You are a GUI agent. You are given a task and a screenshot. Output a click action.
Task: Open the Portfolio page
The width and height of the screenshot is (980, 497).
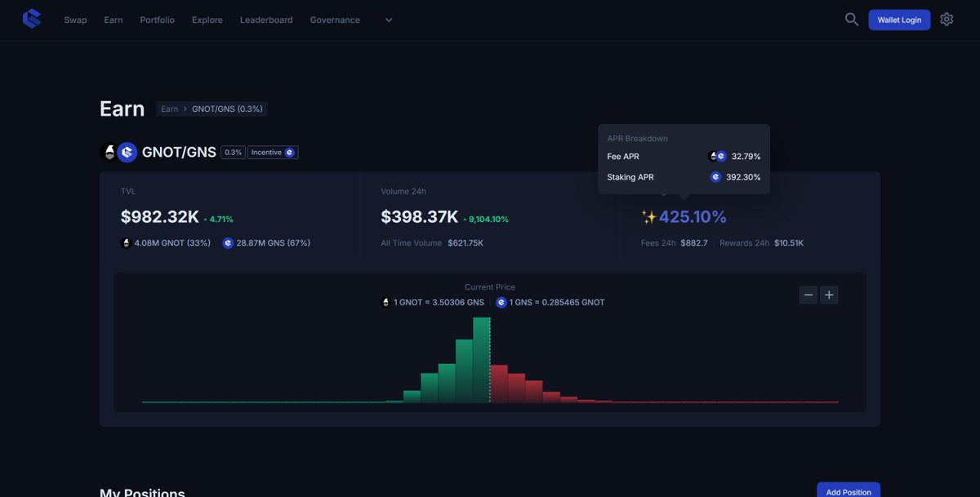pyautogui.click(x=157, y=20)
